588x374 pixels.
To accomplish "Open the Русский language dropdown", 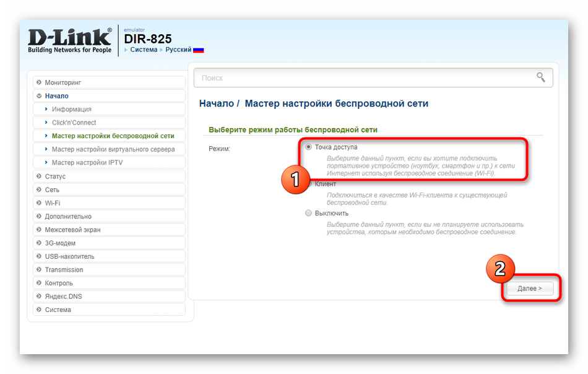I will click(178, 50).
